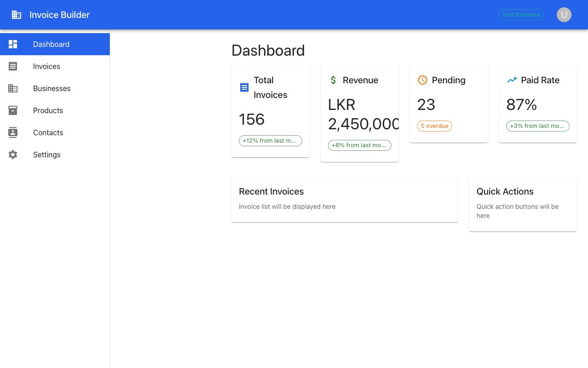Select the Invoices receipt icon in sidebar

pyautogui.click(x=13, y=66)
